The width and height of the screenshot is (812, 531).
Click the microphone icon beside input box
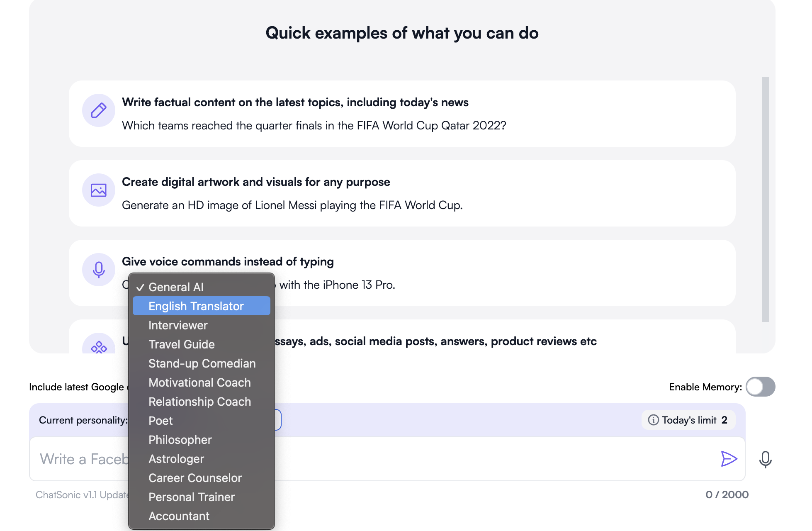(x=765, y=459)
